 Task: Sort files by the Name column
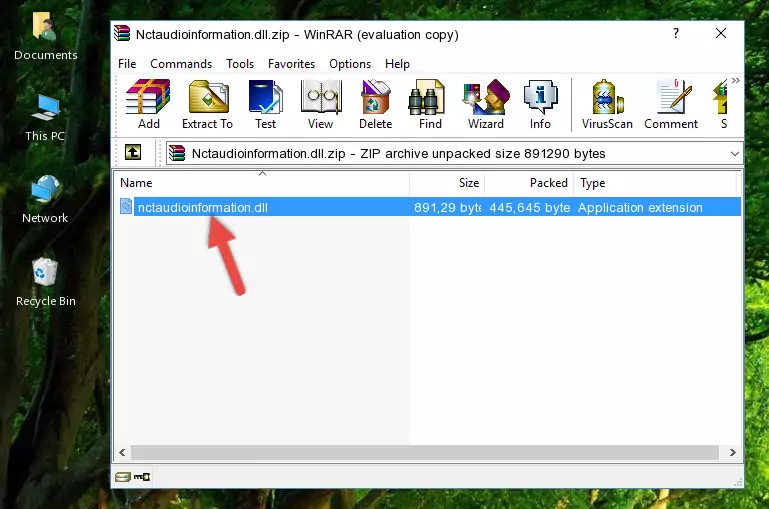[262, 183]
